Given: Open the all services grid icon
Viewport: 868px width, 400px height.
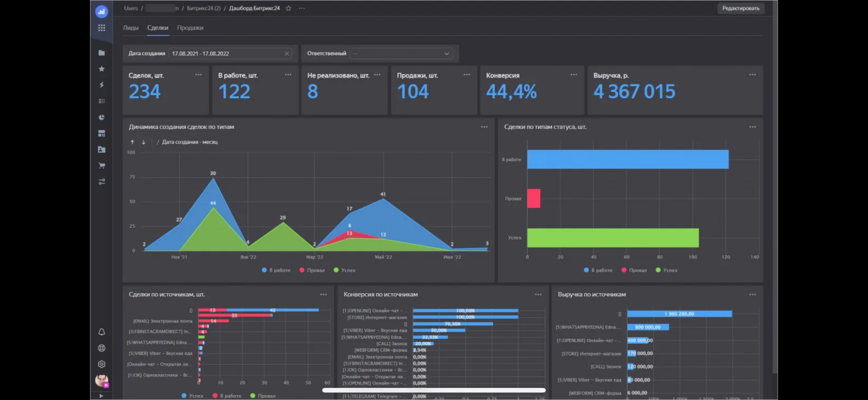Looking at the screenshot, I should click(102, 28).
